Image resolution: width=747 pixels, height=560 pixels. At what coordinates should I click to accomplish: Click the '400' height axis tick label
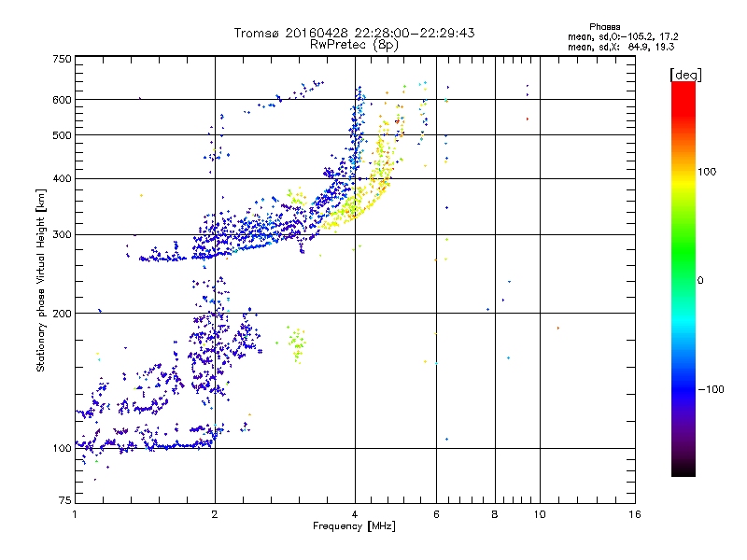62,179
